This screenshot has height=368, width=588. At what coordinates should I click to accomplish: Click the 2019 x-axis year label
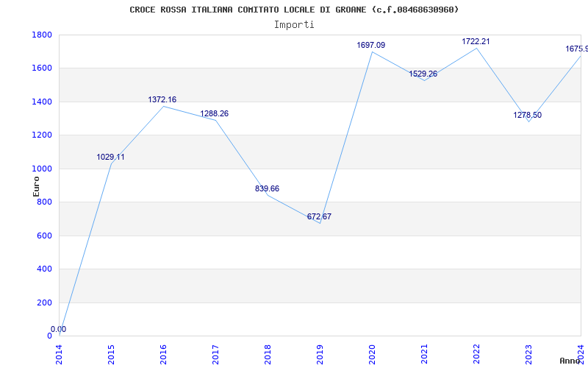click(x=320, y=355)
